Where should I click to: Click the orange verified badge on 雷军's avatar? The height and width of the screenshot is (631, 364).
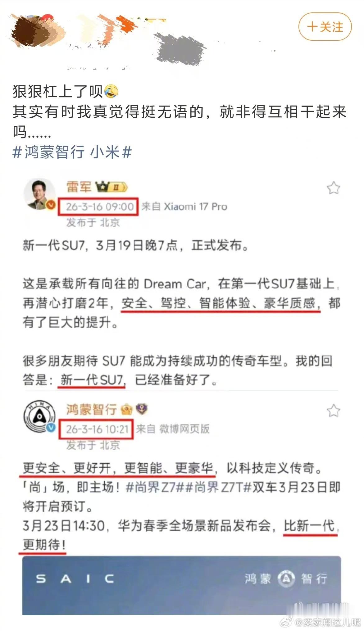pos(51,205)
